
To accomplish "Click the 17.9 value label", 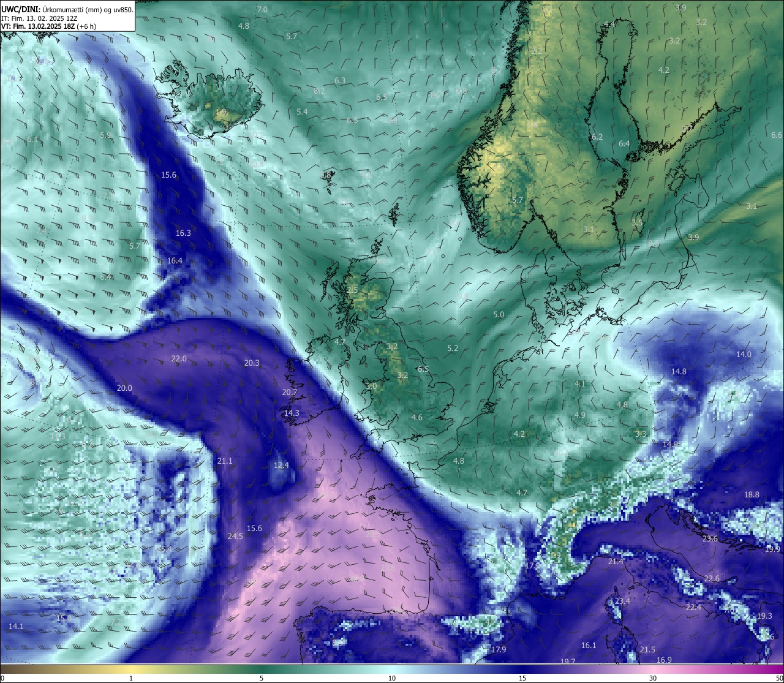I will pyautogui.click(x=499, y=649).
